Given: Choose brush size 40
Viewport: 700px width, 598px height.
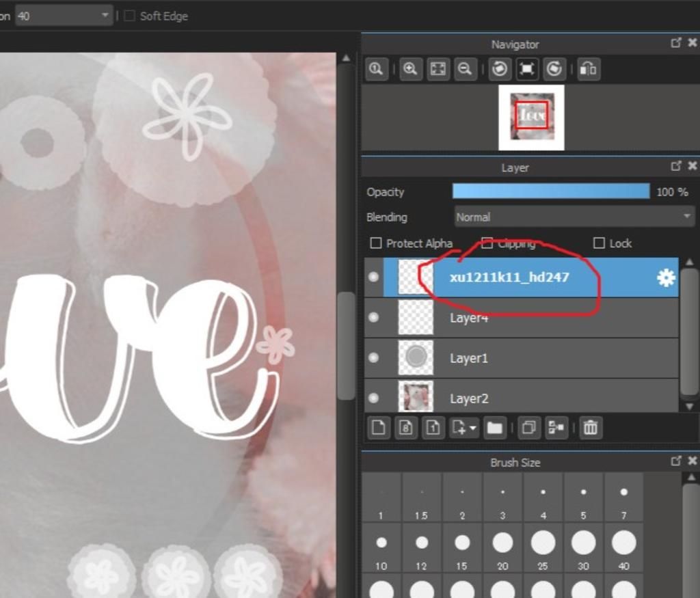Looking at the screenshot, I should coord(623,548).
